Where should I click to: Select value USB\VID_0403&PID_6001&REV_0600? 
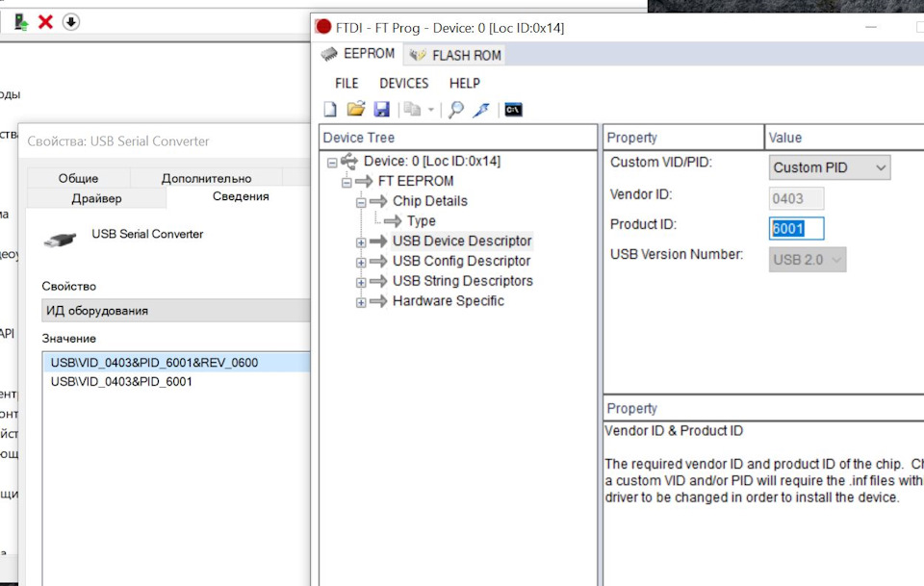pos(175,362)
